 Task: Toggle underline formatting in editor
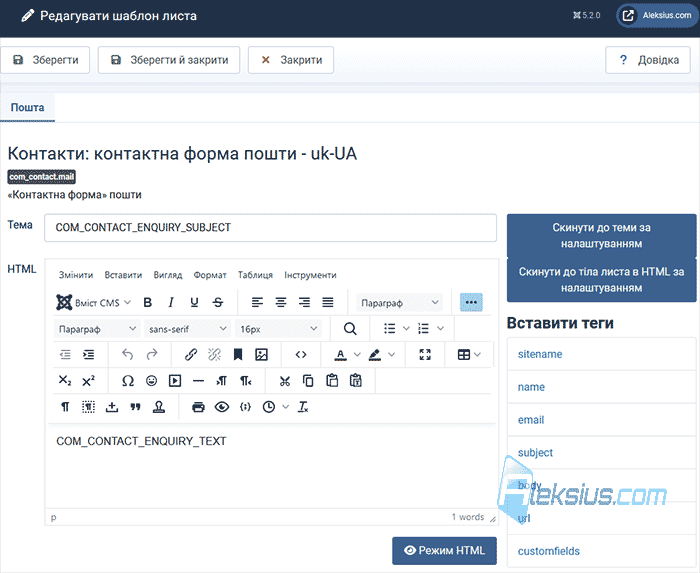[x=194, y=303]
